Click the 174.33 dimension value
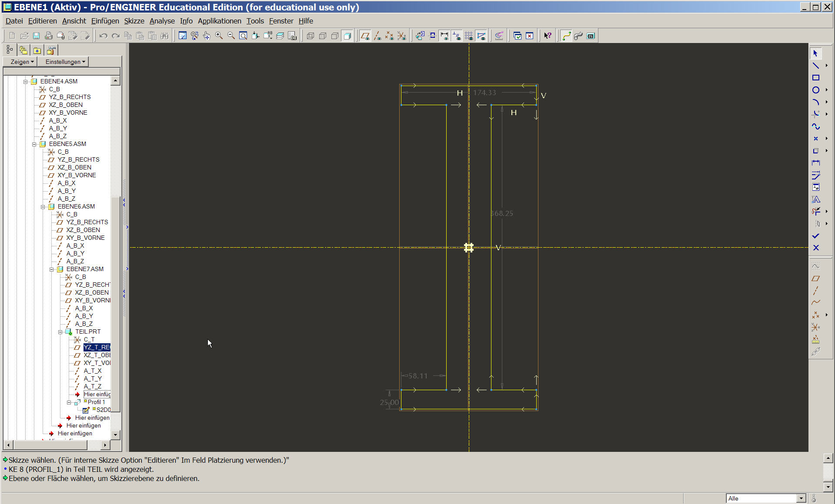Screen dimensions: 835x504 click(x=484, y=93)
